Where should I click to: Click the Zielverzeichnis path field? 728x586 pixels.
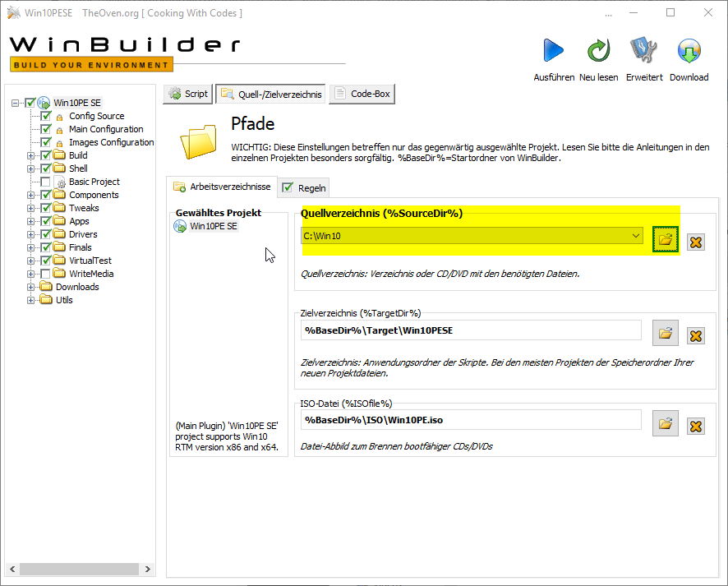click(x=471, y=330)
